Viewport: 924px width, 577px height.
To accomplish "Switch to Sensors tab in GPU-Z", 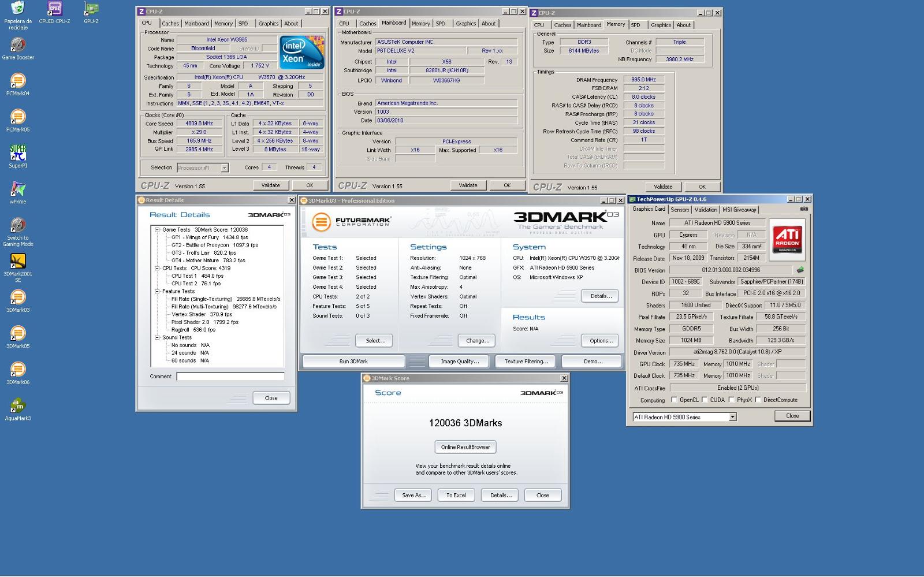I will click(680, 210).
